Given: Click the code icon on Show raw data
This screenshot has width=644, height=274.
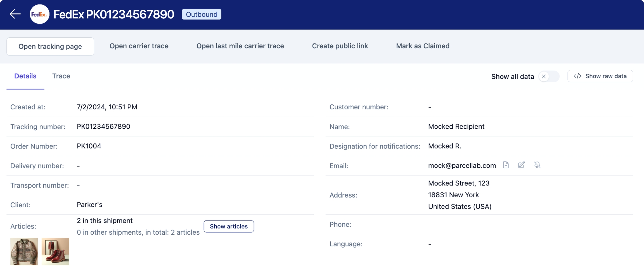Looking at the screenshot, I should (577, 76).
